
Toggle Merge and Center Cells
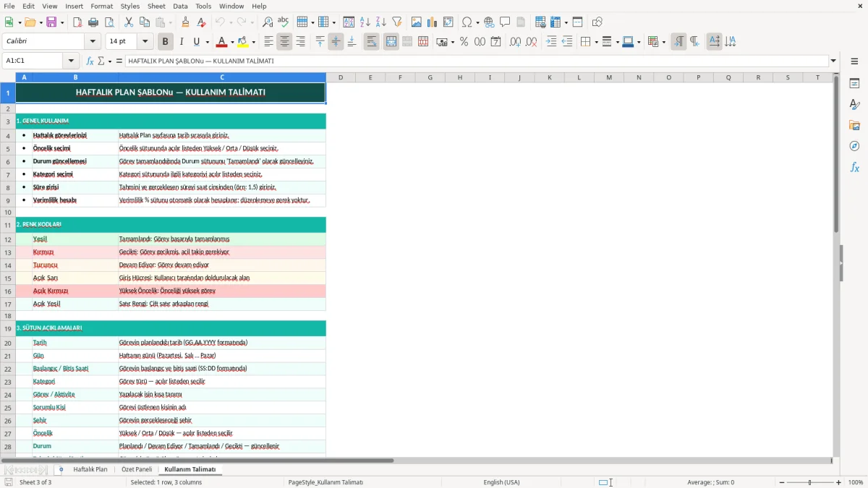[x=391, y=42]
